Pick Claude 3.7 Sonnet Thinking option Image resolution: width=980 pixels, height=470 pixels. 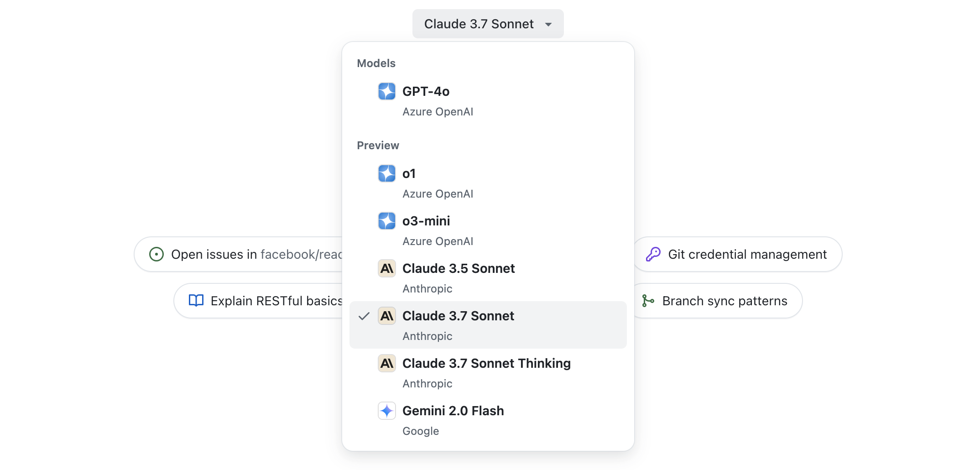[488, 372]
